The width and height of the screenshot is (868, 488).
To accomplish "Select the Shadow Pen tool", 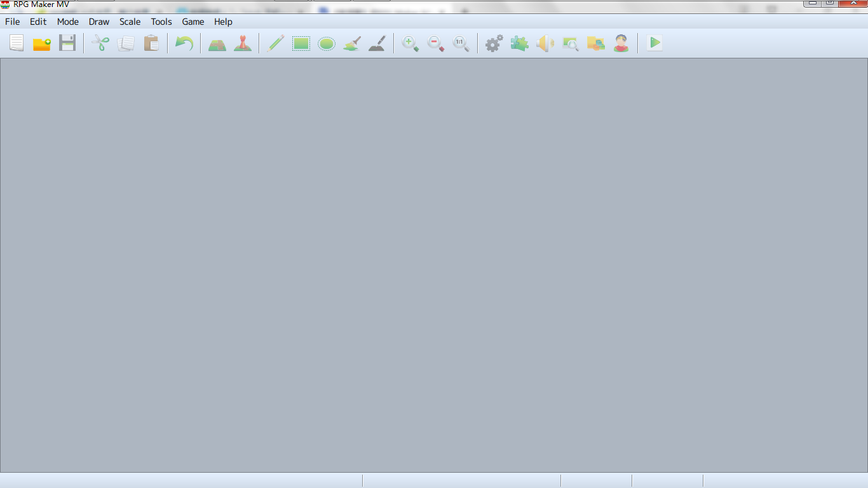I will pos(377,43).
